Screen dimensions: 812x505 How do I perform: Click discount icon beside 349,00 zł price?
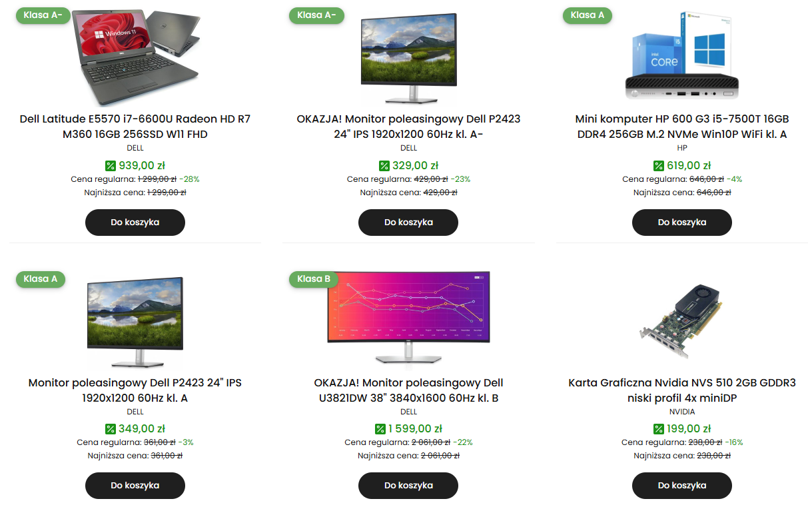(x=111, y=429)
